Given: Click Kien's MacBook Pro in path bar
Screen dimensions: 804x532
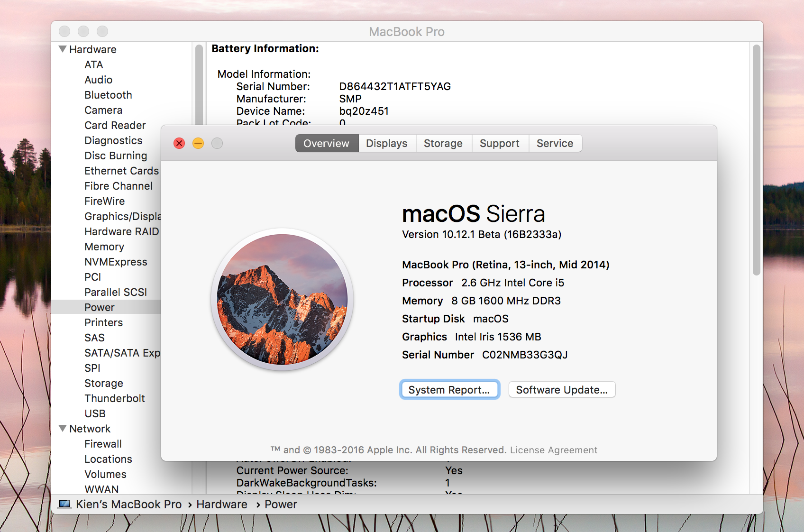Looking at the screenshot, I should tap(129, 504).
